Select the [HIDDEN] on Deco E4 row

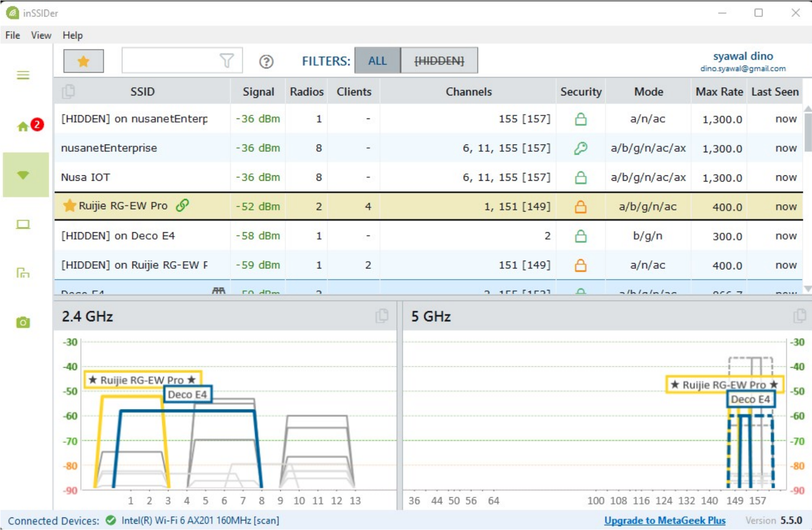pyautogui.click(x=429, y=236)
